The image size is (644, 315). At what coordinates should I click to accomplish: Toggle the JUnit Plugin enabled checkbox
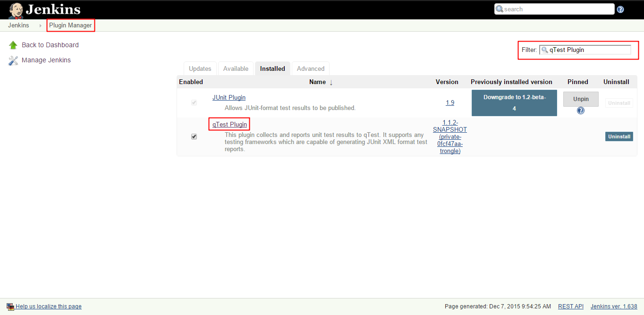[194, 102]
